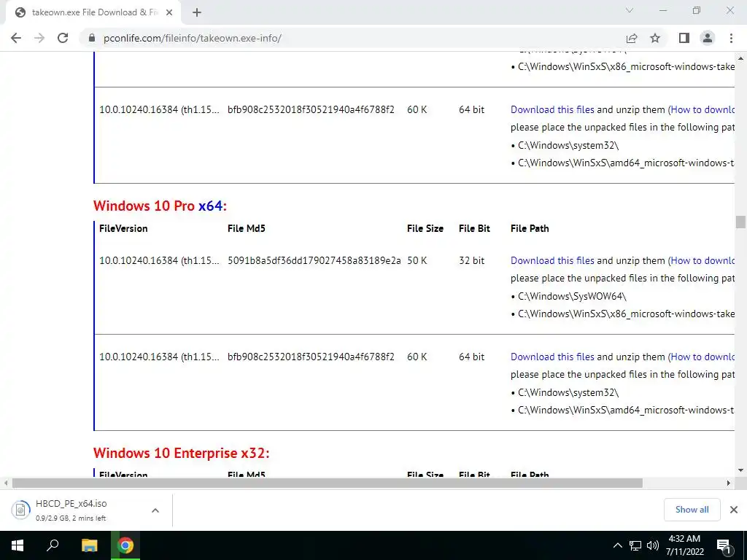Open the browser side panel
747x560 pixels.
(684, 38)
